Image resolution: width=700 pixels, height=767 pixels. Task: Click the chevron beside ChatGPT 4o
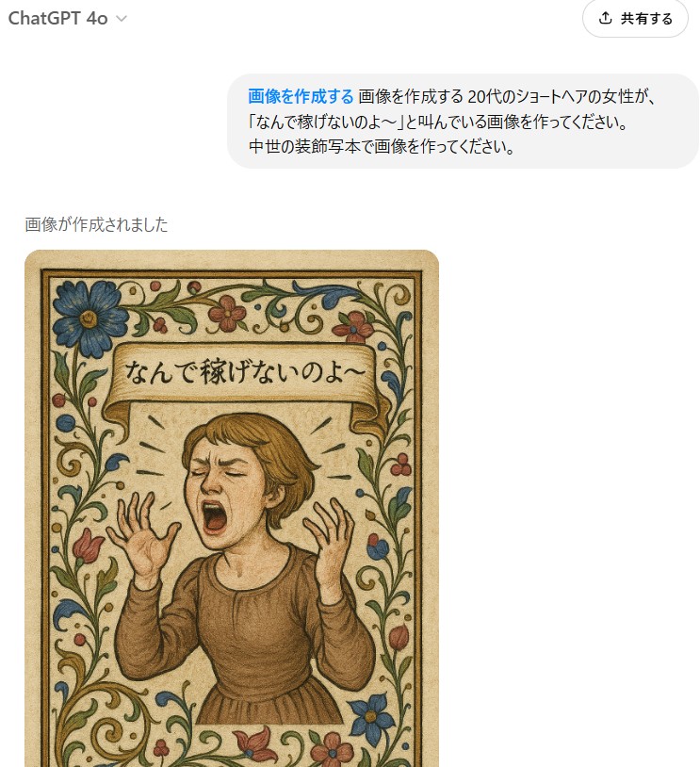click(x=122, y=19)
